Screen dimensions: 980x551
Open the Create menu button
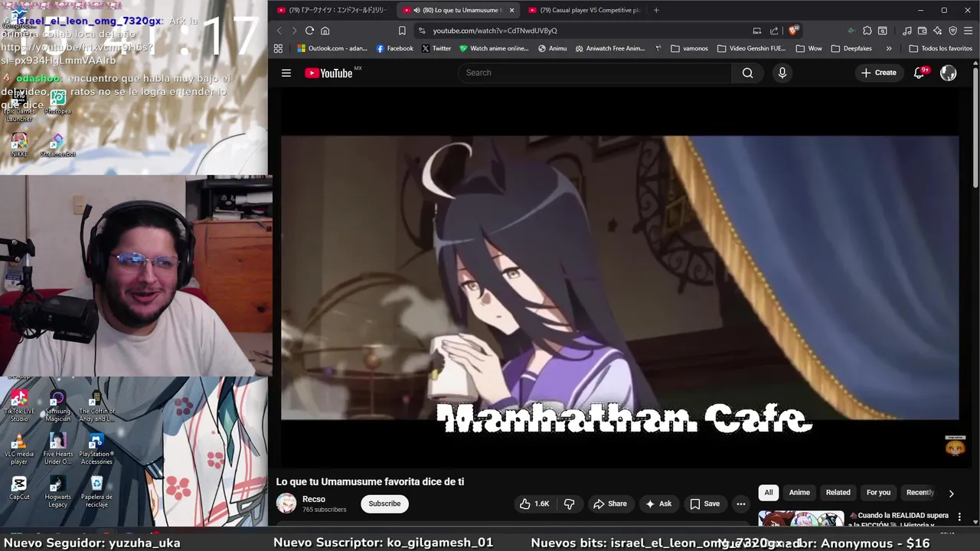pyautogui.click(x=878, y=73)
